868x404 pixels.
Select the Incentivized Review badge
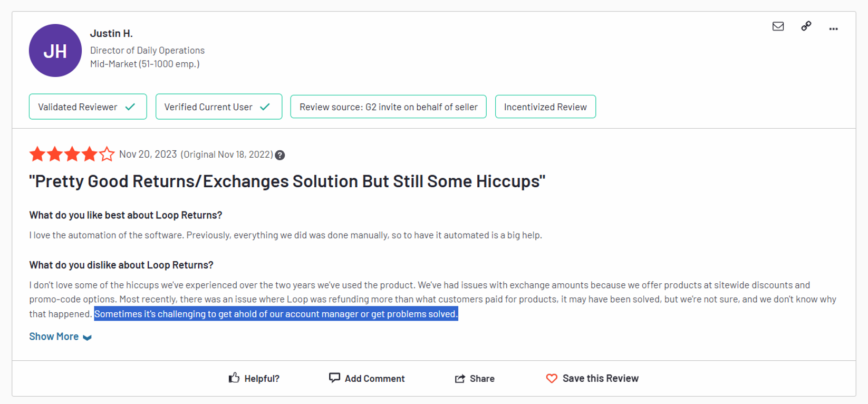pyautogui.click(x=545, y=107)
